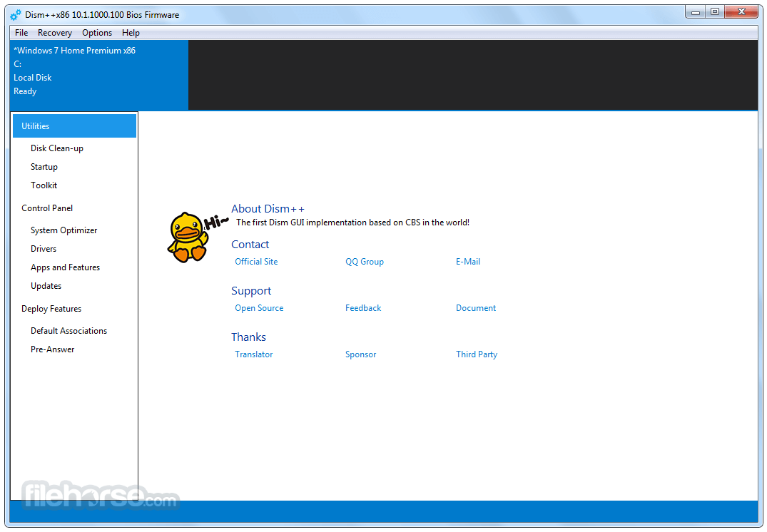The width and height of the screenshot is (767, 532).
Task: Open the Open Source link
Action: tap(259, 308)
